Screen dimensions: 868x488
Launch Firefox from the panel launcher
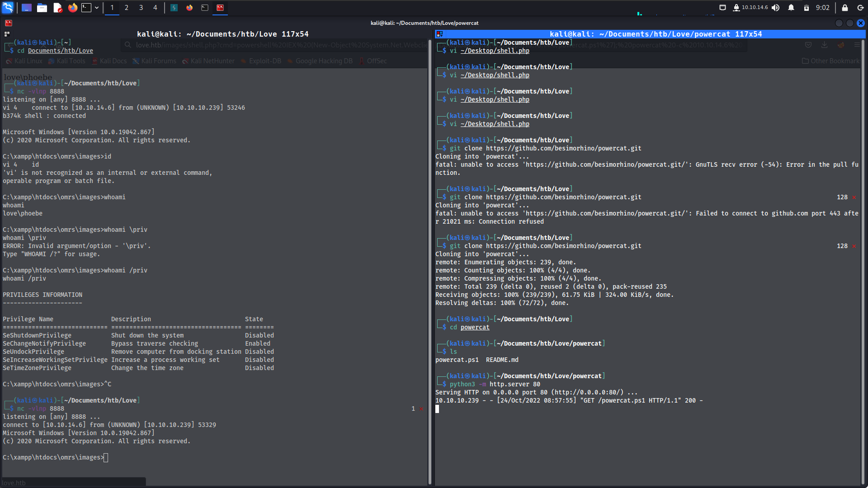[x=73, y=8]
